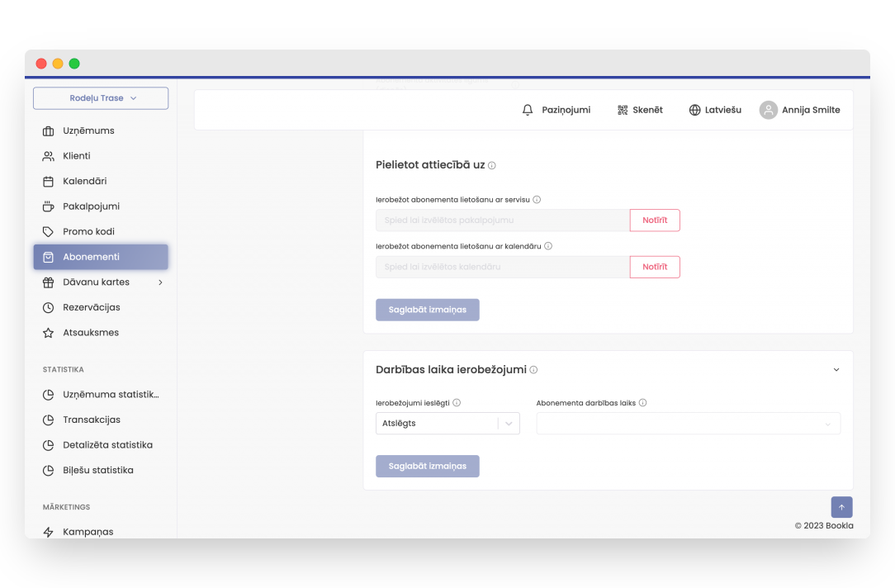Click the service selection input field
This screenshot has width=895, height=588.
point(502,220)
